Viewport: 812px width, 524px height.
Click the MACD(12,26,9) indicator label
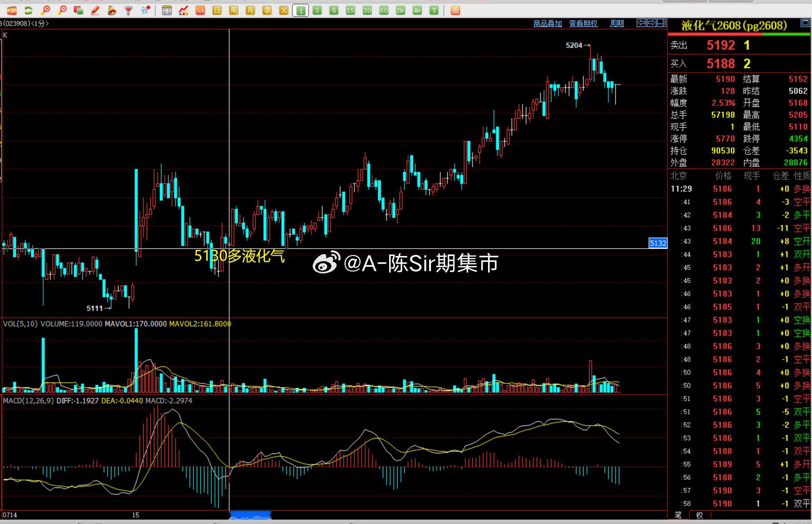28,401
